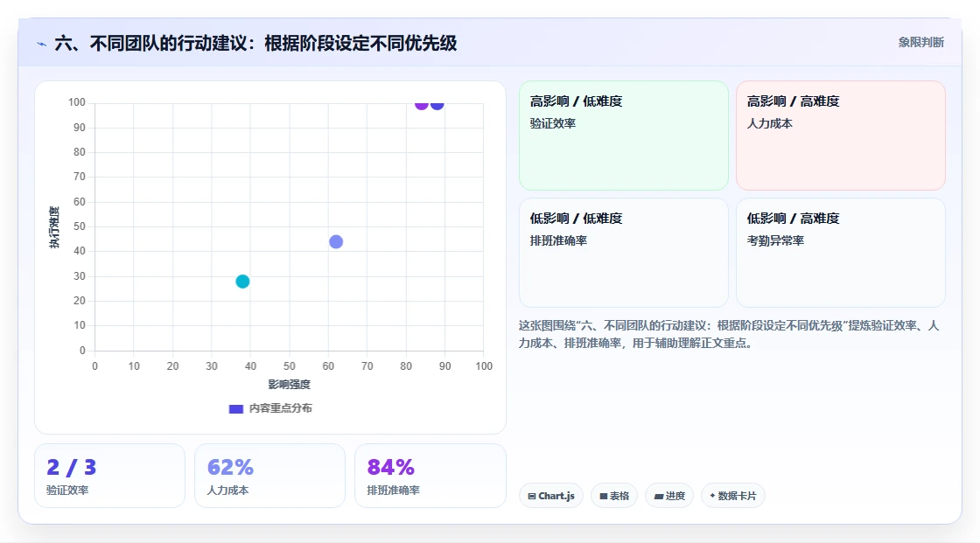
Task: Select the 2 / 3 验证效率 stat card
Action: click(110, 476)
